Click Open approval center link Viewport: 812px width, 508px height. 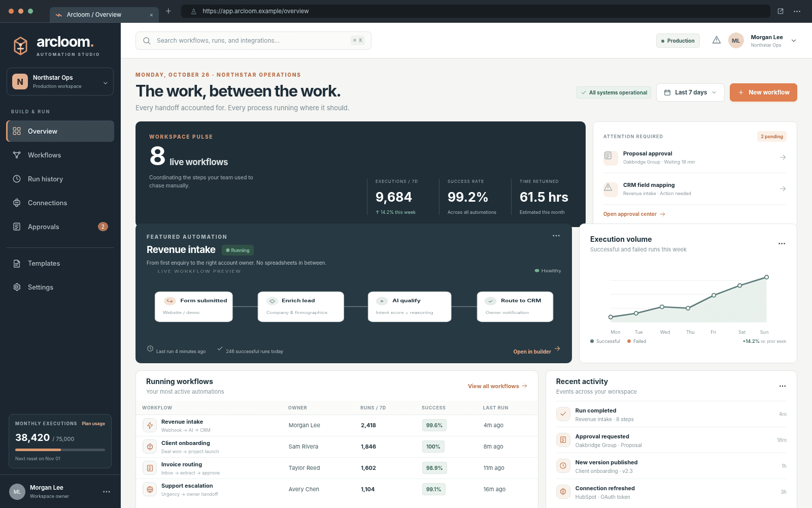[634, 214]
